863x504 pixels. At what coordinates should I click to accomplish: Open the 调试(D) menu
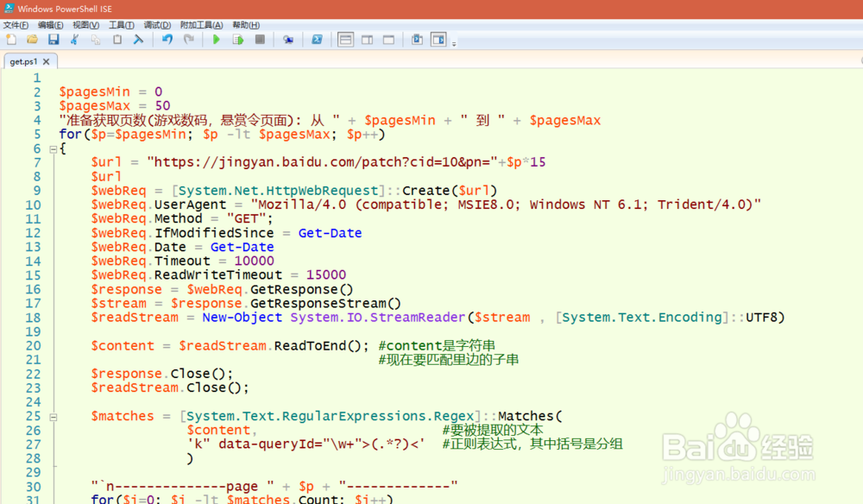[157, 25]
